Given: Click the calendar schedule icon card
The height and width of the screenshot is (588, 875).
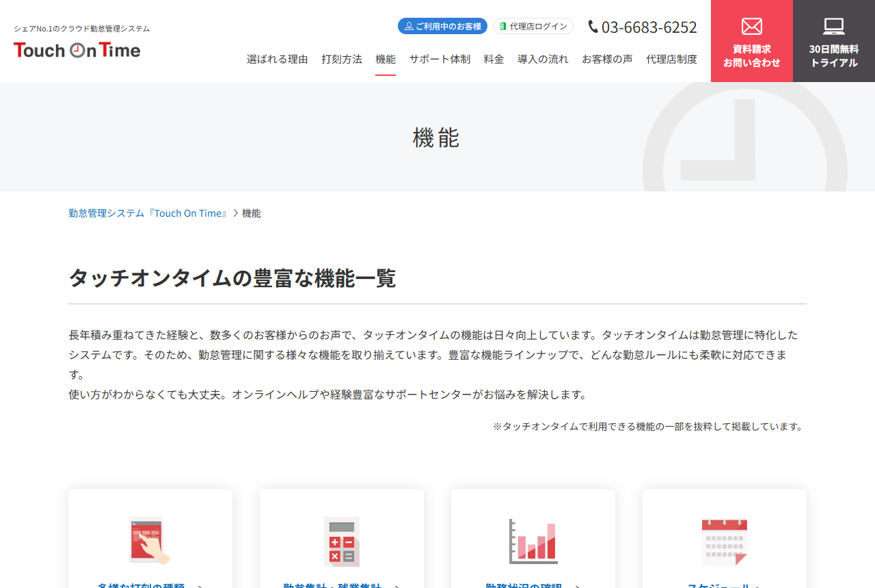Looking at the screenshot, I should (725, 541).
